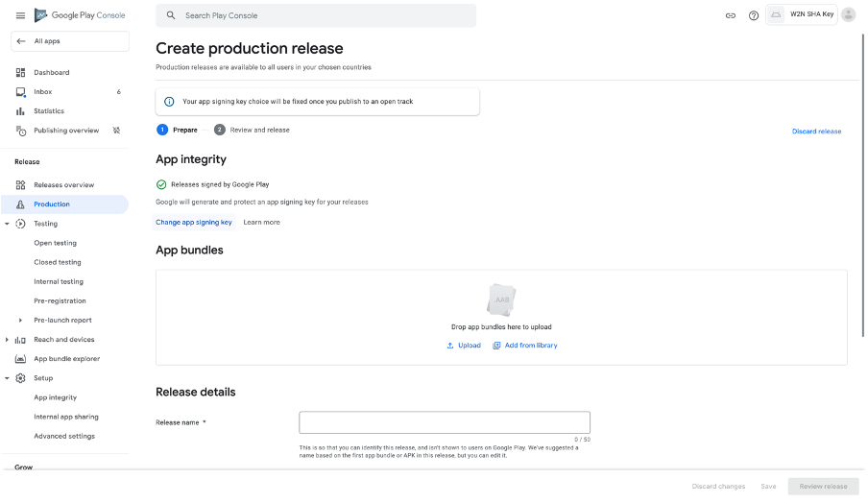Open the Inbox from sidebar
The image size is (868, 503).
point(42,92)
